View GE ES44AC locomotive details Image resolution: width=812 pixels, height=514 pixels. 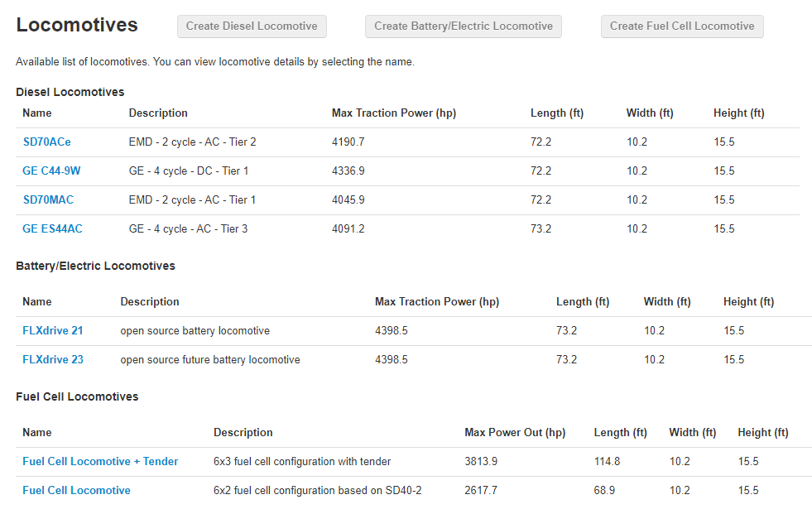pyautogui.click(x=52, y=228)
